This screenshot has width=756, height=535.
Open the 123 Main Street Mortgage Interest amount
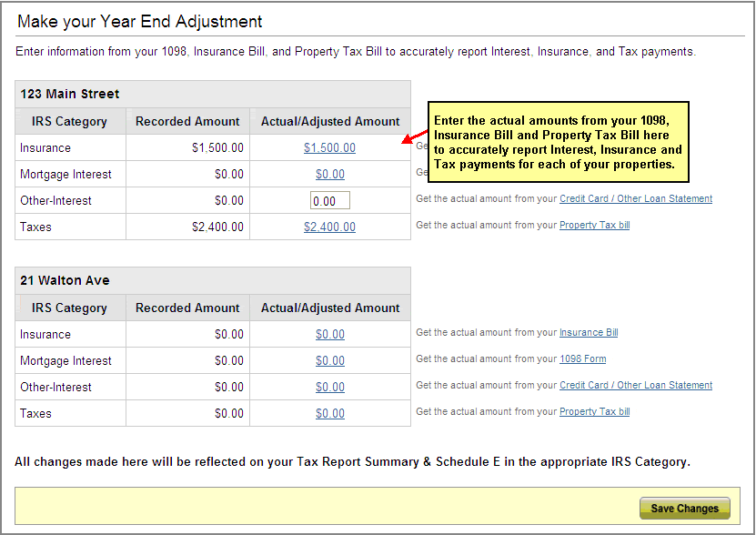pyautogui.click(x=329, y=174)
